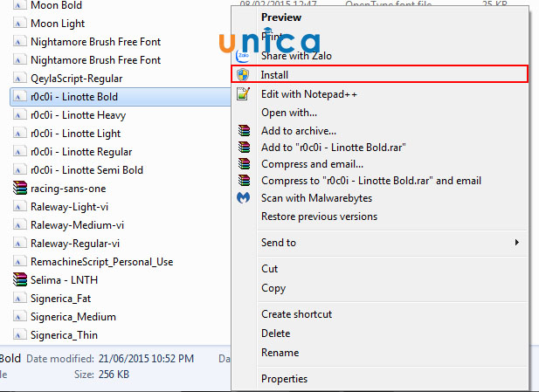This screenshot has height=392, width=539.
Task: Choose Cut from the context menu
Action: tap(269, 269)
